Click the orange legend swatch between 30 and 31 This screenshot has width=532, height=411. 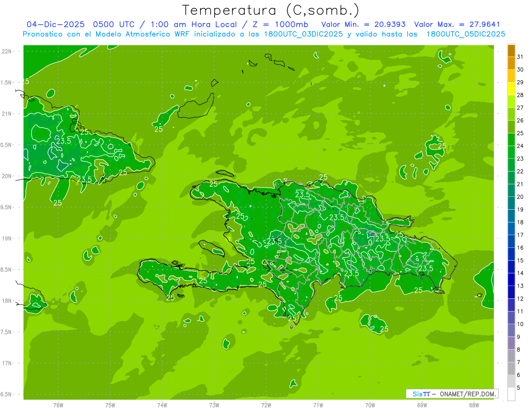tap(511, 63)
